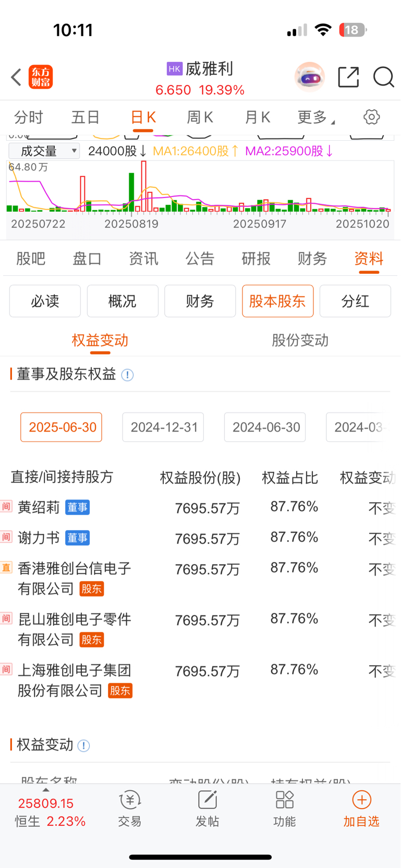Tap the 直接/间接持股方 column header
Screen dimensions: 401x868
click(x=62, y=477)
